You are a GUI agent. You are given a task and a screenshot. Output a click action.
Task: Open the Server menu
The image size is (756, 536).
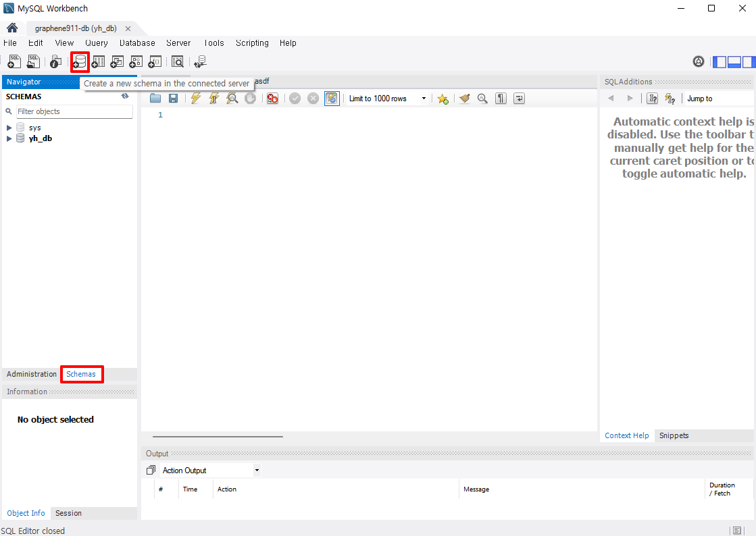[x=178, y=43]
